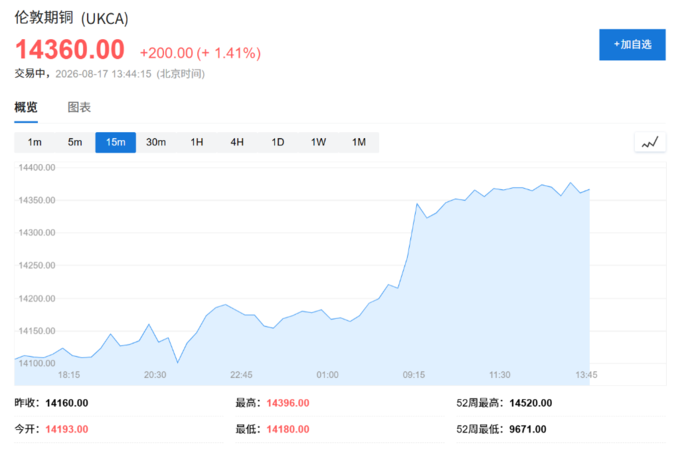Choose the 1m interval
The width and height of the screenshot is (680, 463).
pyautogui.click(x=35, y=142)
